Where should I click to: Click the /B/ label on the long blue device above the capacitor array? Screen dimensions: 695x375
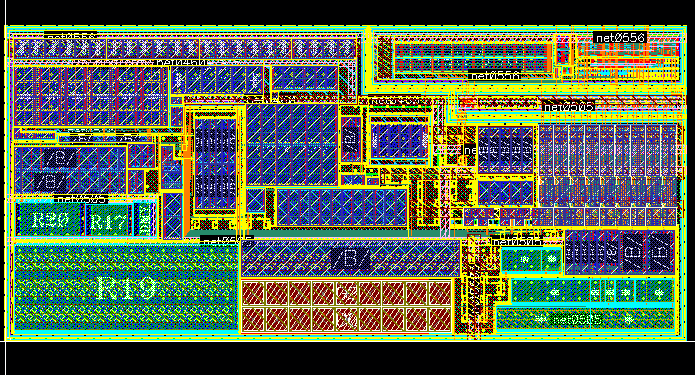350,258
